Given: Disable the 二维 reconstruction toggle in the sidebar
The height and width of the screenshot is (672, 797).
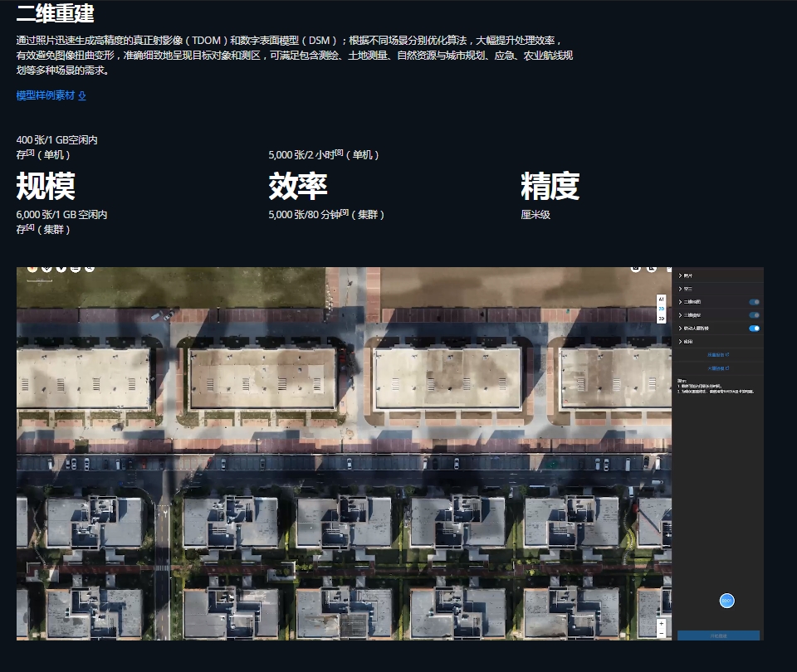Looking at the screenshot, I should click(755, 302).
